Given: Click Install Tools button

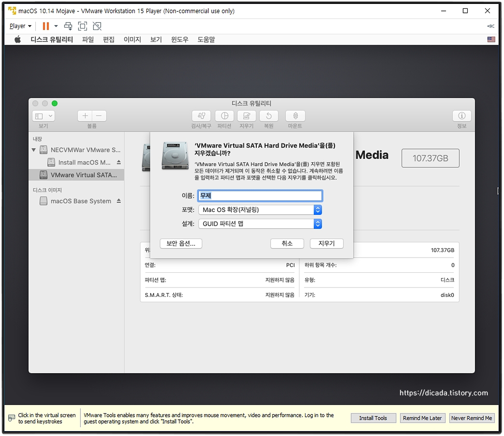Looking at the screenshot, I should [373, 418].
